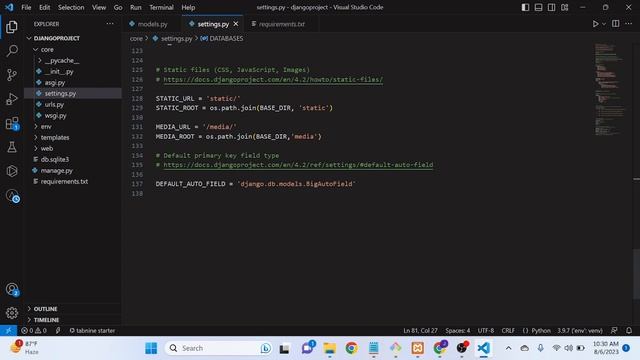Open the Go menu
The height and width of the screenshot is (360, 640).
118,7
